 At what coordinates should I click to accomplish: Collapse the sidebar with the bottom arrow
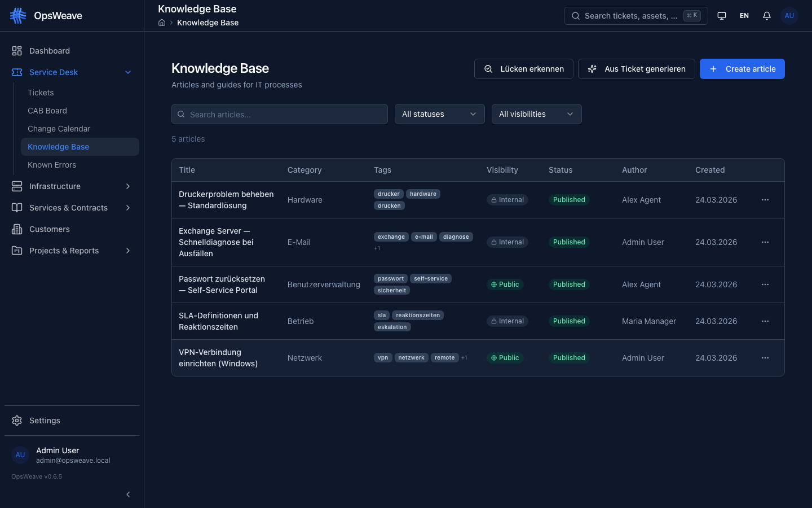[128, 494]
